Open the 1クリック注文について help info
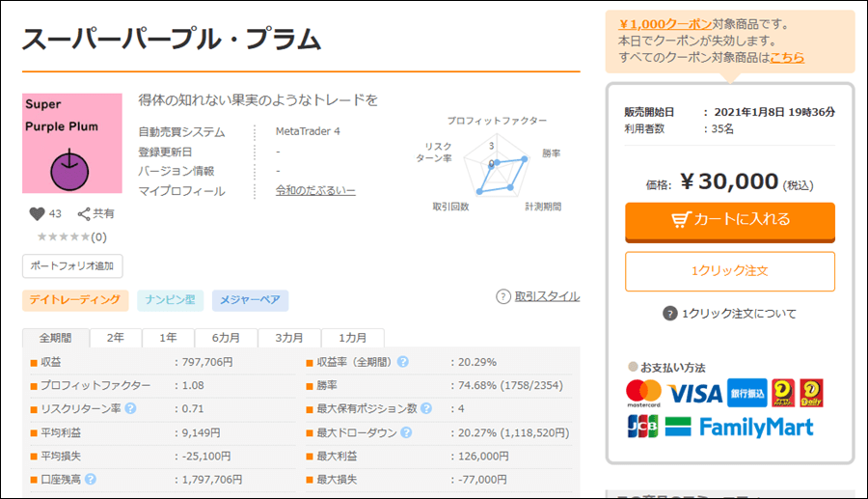Image resolution: width=868 pixels, height=499 pixels. click(729, 314)
